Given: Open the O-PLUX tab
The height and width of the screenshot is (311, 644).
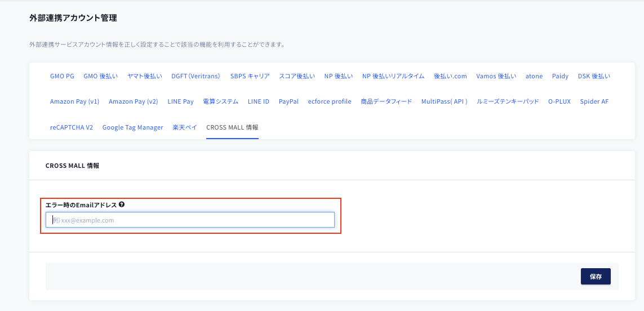Looking at the screenshot, I should point(559,101).
